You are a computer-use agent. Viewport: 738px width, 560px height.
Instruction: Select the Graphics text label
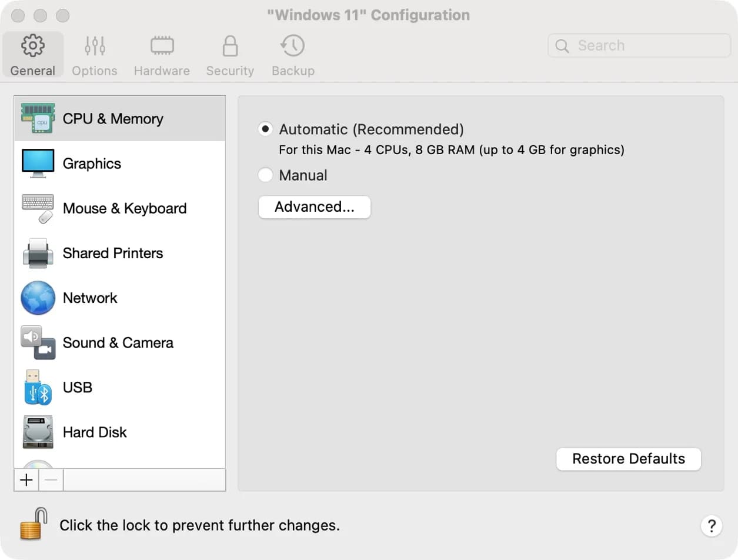92,164
